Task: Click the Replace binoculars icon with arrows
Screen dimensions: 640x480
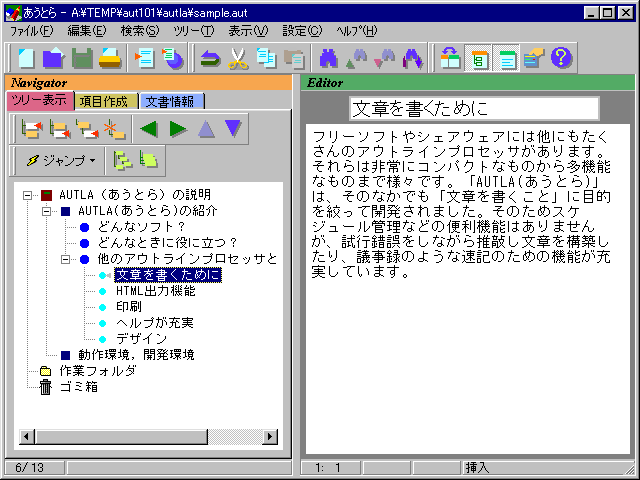Action: (x=412, y=58)
